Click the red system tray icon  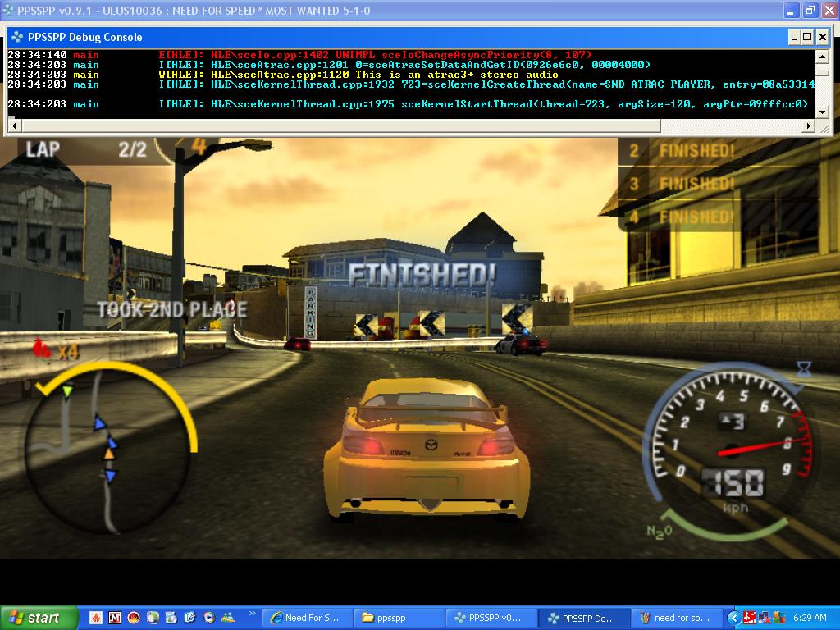pyautogui.click(x=750, y=618)
